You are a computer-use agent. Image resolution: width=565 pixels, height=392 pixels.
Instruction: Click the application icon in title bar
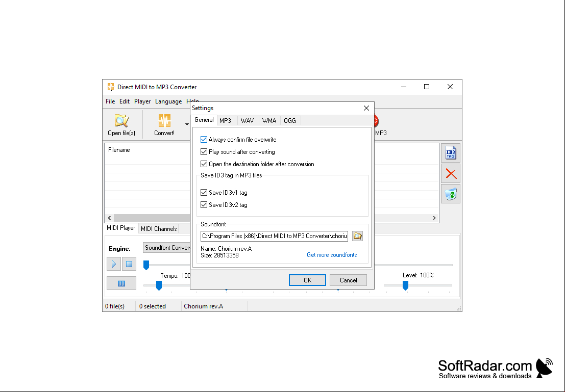click(x=111, y=87)
